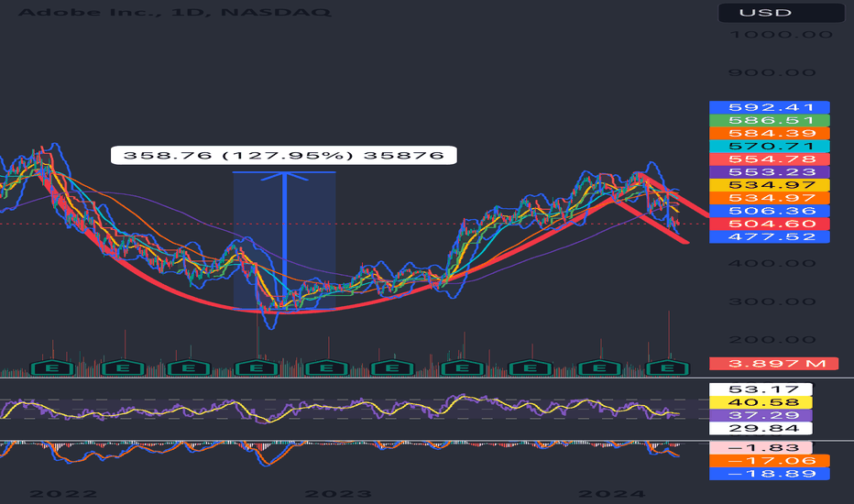The height and width of the screenshot is (504, 854).
Task: Click the -1.83 MACD histogram label
Action: [x=761, y=448]
